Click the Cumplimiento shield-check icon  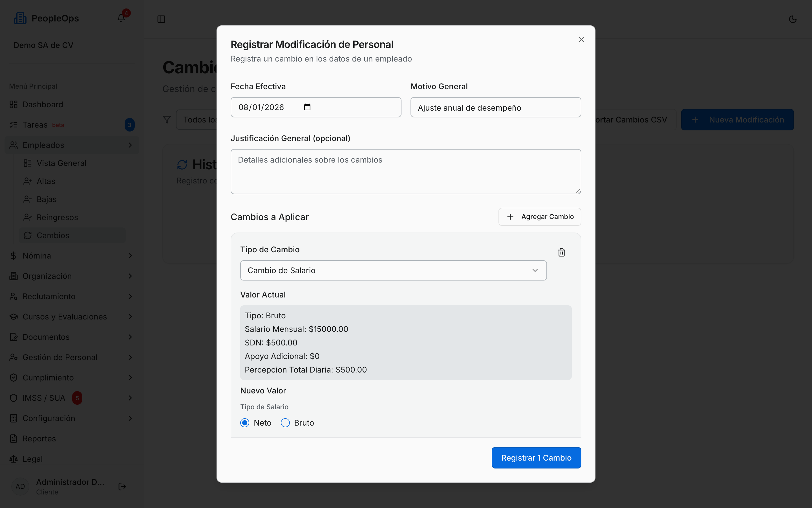14,378
